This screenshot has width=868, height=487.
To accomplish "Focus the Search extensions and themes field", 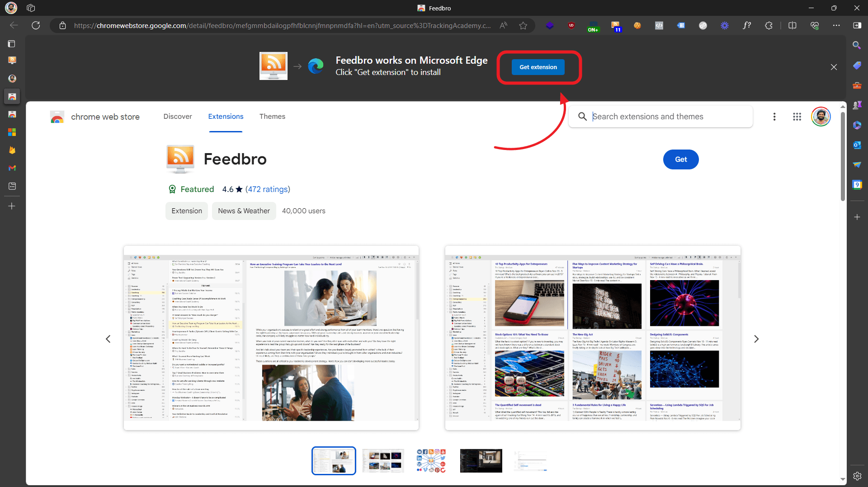I will click(x=660, y=117).
